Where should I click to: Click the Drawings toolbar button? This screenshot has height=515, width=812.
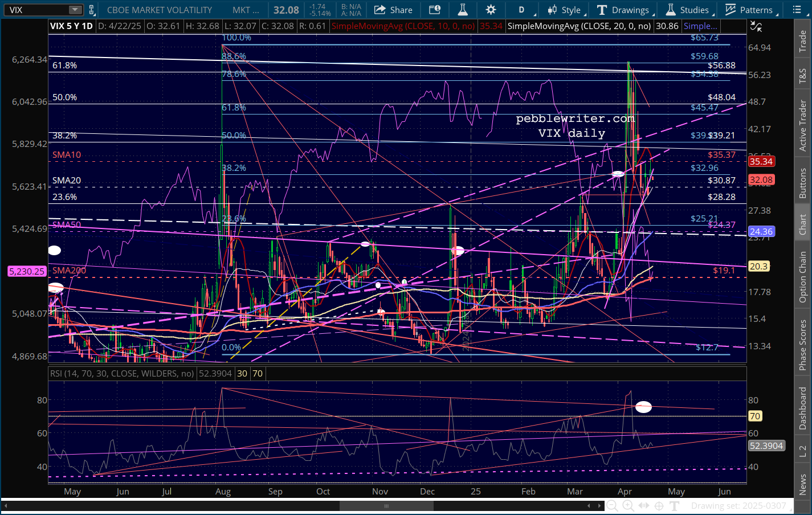(x=623, y=10)
